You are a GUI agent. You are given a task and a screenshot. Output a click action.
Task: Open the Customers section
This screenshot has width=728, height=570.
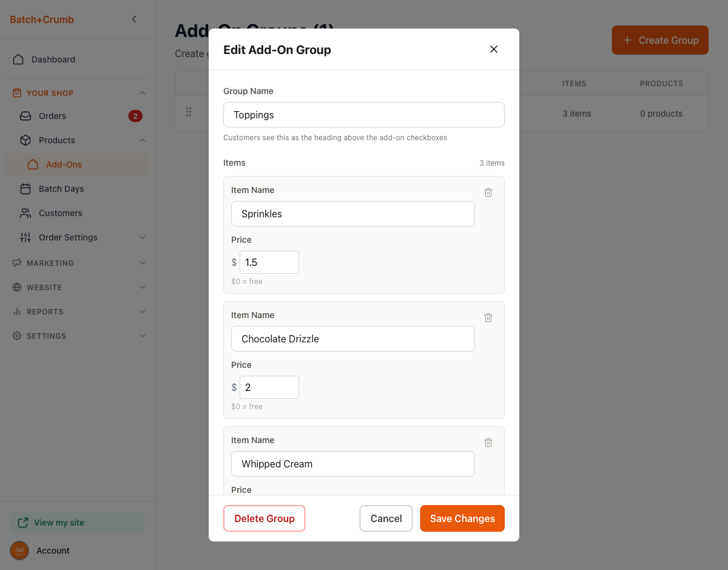[x=60, y=213]
